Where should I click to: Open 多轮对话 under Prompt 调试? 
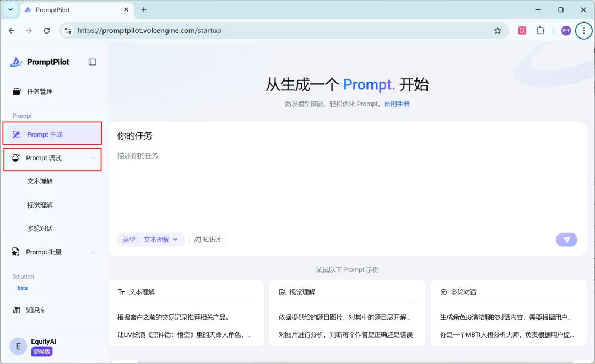coord(40,229)
